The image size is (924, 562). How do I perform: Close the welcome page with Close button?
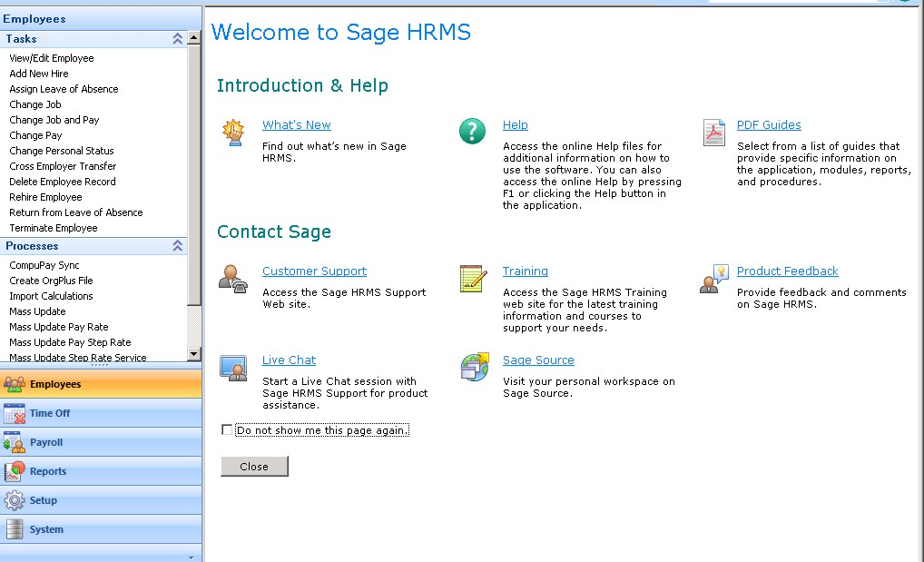(254, 467)
